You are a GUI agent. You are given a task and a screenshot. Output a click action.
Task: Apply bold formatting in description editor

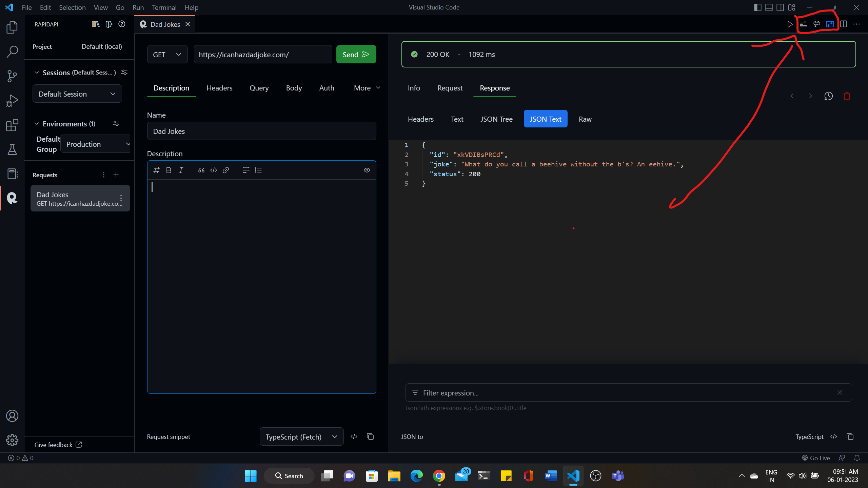[x=169, y=170]
